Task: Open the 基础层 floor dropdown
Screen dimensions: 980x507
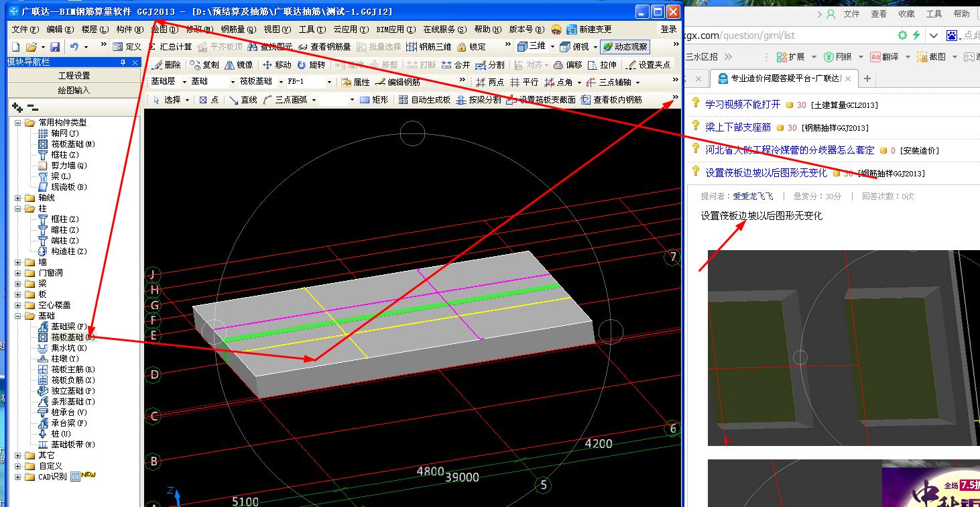Action: [x=184, y=82]
